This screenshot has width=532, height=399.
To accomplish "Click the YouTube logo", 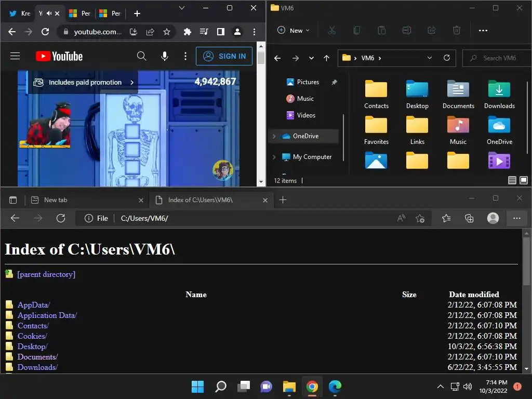I will pyautogui.click(x=59, y=56).
